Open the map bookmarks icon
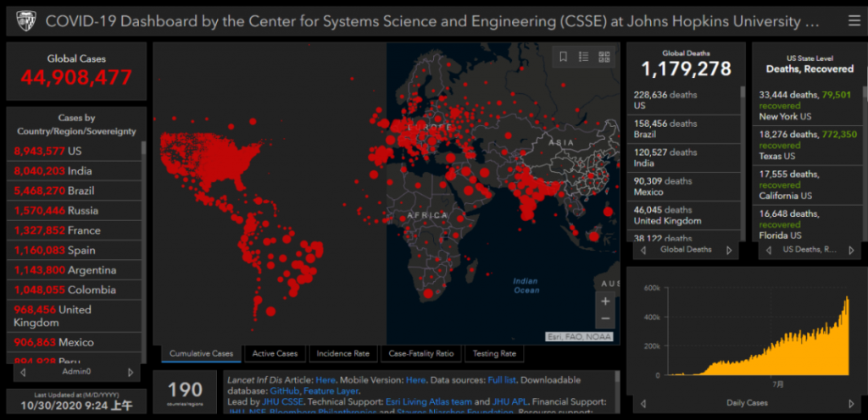Viewport: 868px width, 420px height. point(563,57)
